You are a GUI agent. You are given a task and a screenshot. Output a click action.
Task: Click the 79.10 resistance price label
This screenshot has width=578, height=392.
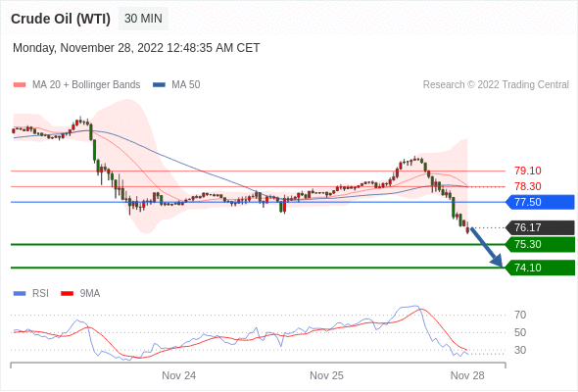[528, 171]
